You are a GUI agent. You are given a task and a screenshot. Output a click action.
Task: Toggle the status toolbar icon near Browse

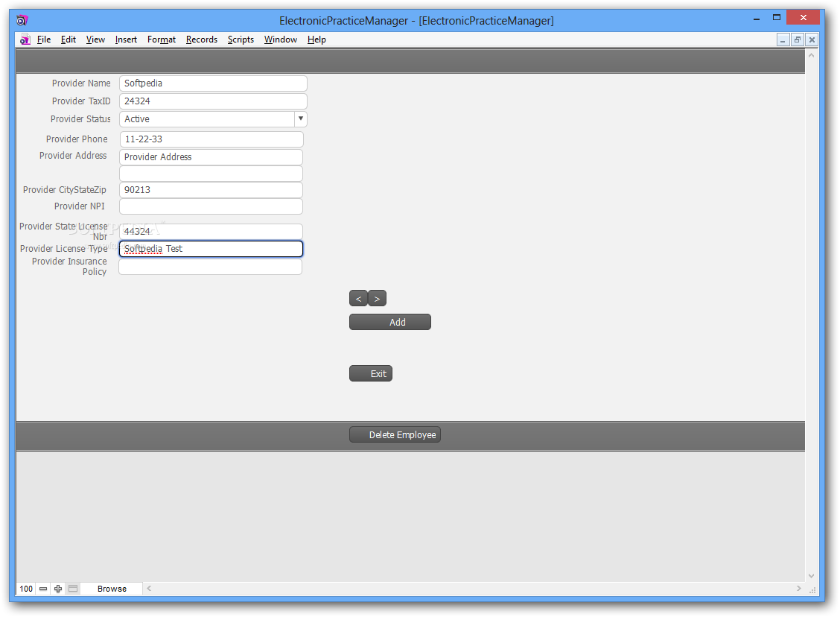pos(73,589)
